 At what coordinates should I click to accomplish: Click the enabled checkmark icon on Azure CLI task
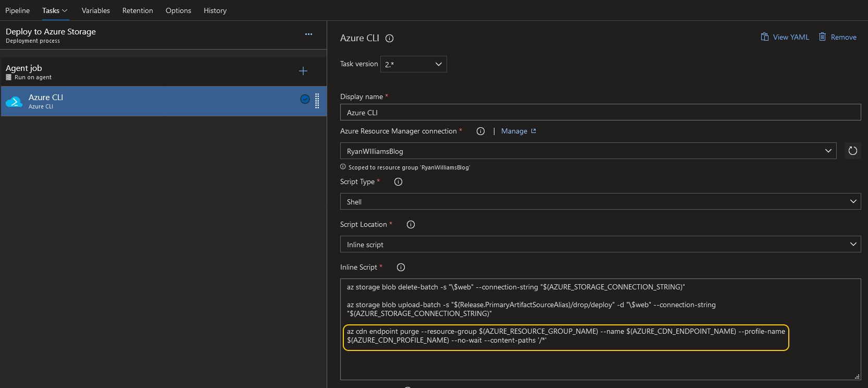pos(305,99)
